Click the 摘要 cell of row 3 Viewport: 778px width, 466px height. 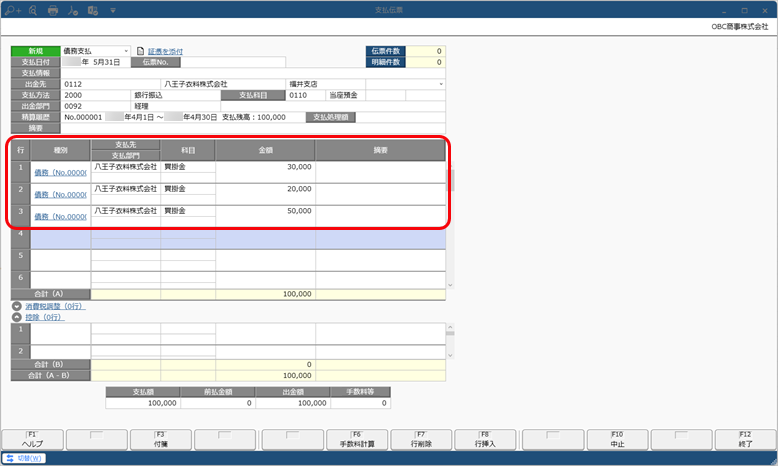tap(380, 216)
